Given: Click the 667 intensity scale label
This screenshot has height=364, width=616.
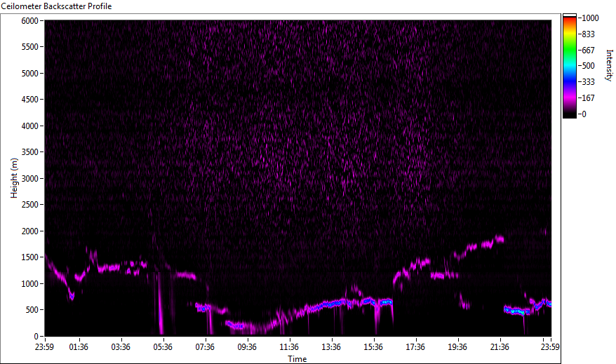Looking at the screenshot, I should (589, 50).
